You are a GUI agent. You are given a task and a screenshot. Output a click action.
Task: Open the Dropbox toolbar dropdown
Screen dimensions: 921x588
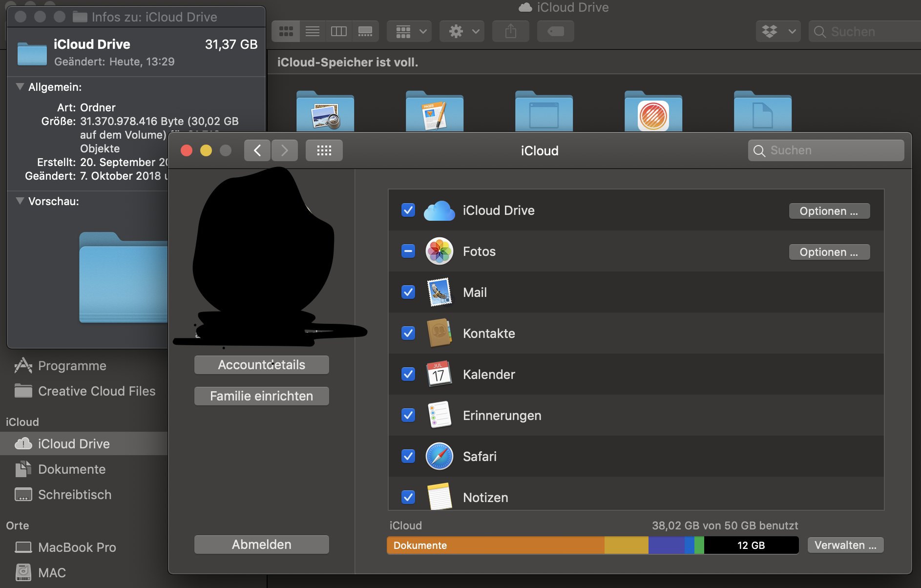[x=778, y=32]
